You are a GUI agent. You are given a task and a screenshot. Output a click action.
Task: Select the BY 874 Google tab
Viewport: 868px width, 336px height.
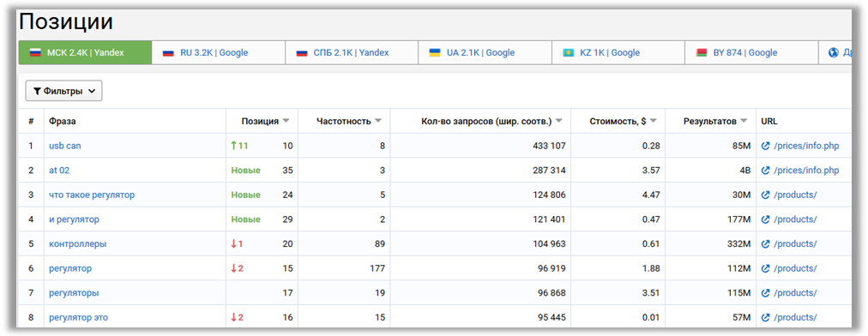751,52
